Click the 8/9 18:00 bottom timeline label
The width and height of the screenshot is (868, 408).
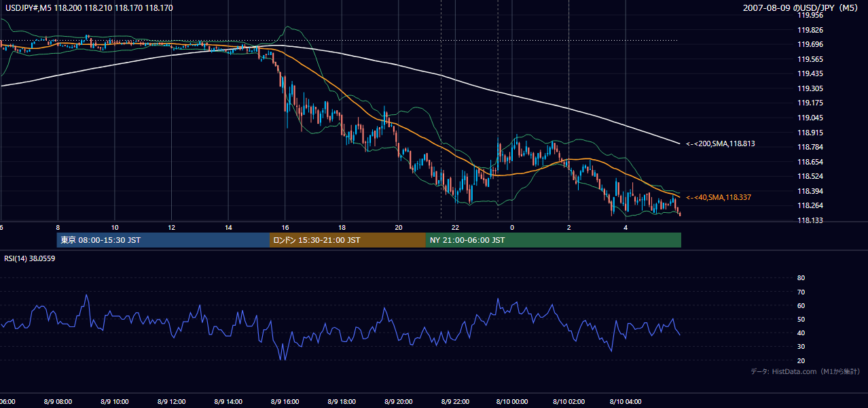tap(342, 402)
